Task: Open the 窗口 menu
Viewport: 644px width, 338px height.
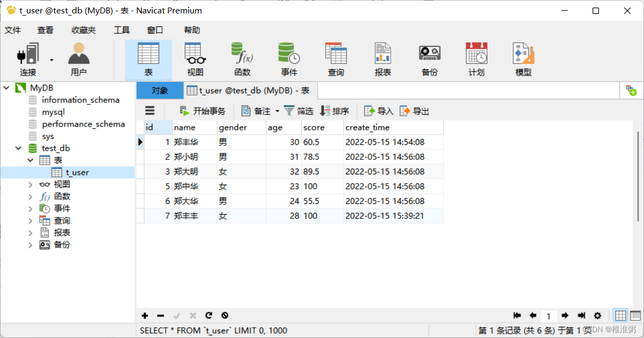Action: 155,30
